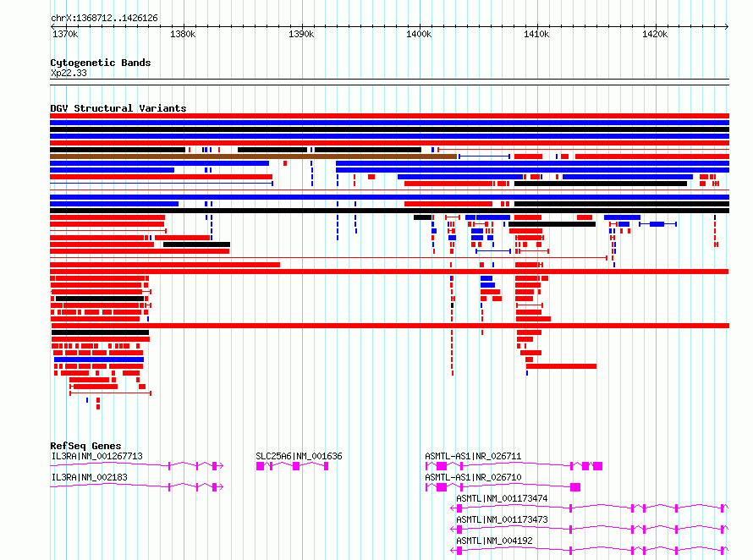Click the ASMTL NM_004192 transcript glyph

point(590,551)
